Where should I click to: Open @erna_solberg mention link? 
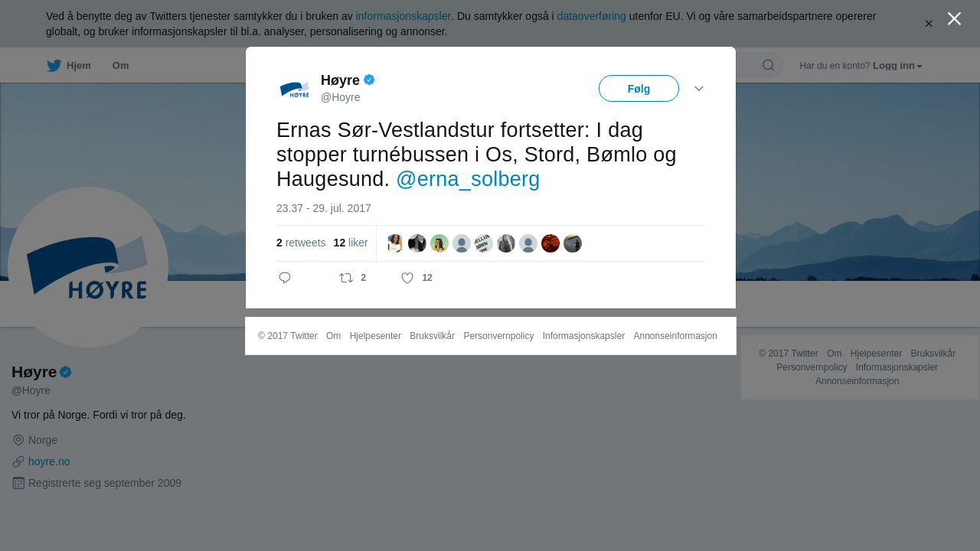pyautogui.click(x=468, y=179)
